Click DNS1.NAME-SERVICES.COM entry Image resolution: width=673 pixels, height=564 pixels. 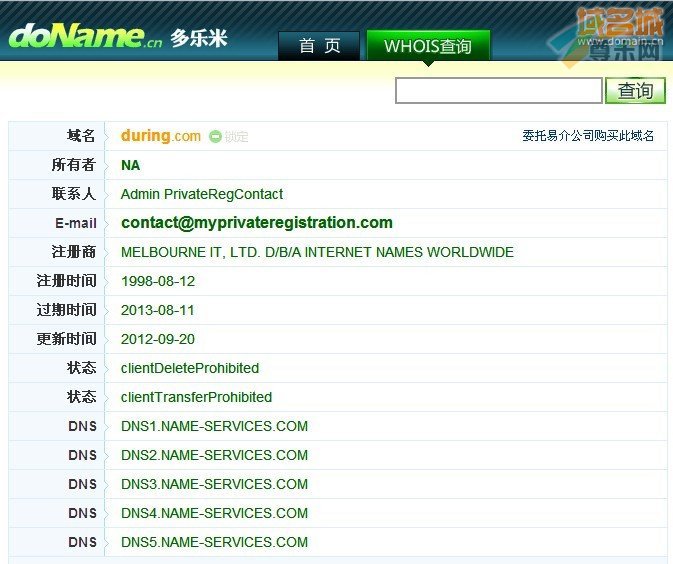tap(214, 426)
